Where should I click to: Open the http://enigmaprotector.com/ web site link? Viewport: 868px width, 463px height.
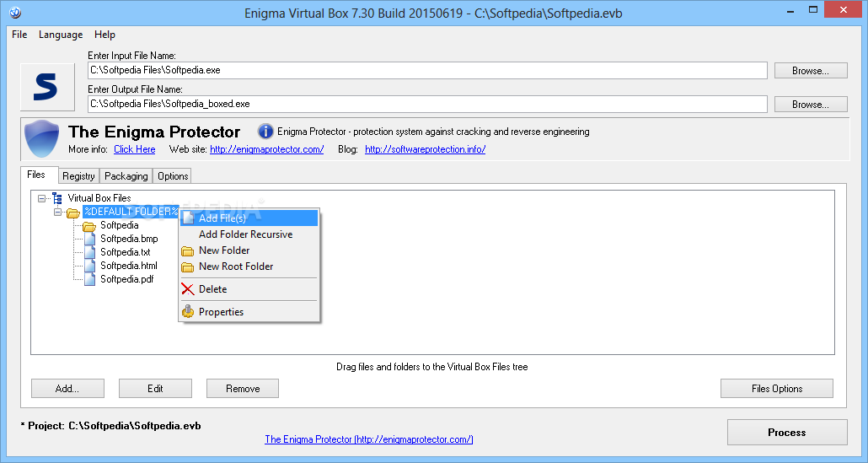tap(267, 149)
